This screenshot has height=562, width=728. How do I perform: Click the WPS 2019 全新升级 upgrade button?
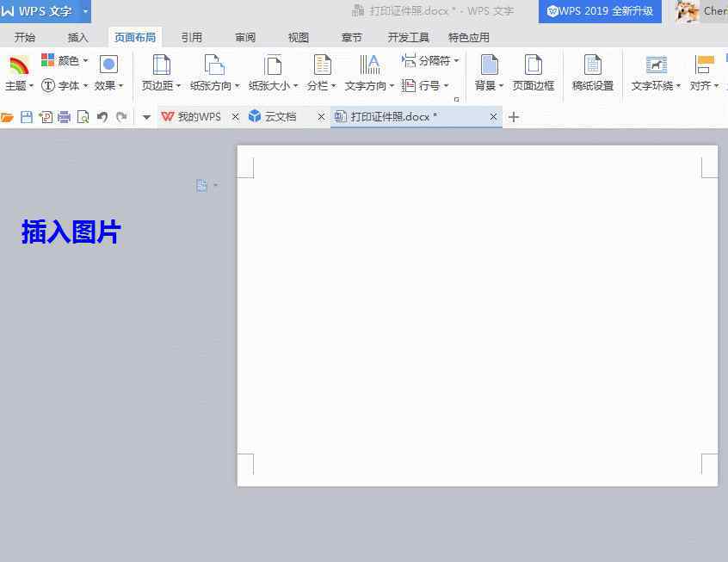(x=600, y=11)
